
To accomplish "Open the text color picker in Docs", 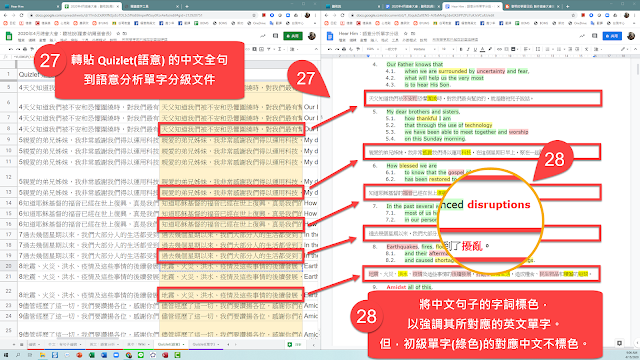I will click(x=482, y=49).
